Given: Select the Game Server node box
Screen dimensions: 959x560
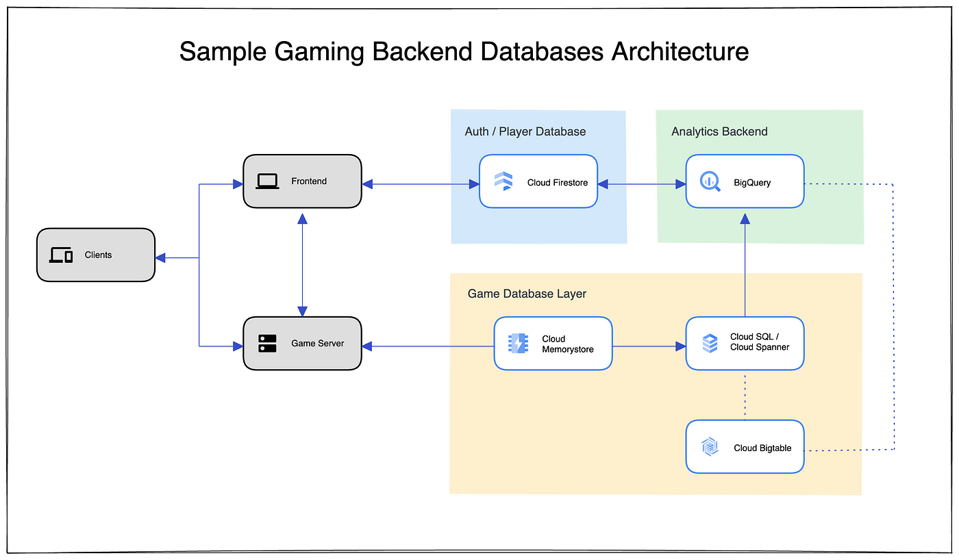Looking at the screenshot, I should (302, 344).
